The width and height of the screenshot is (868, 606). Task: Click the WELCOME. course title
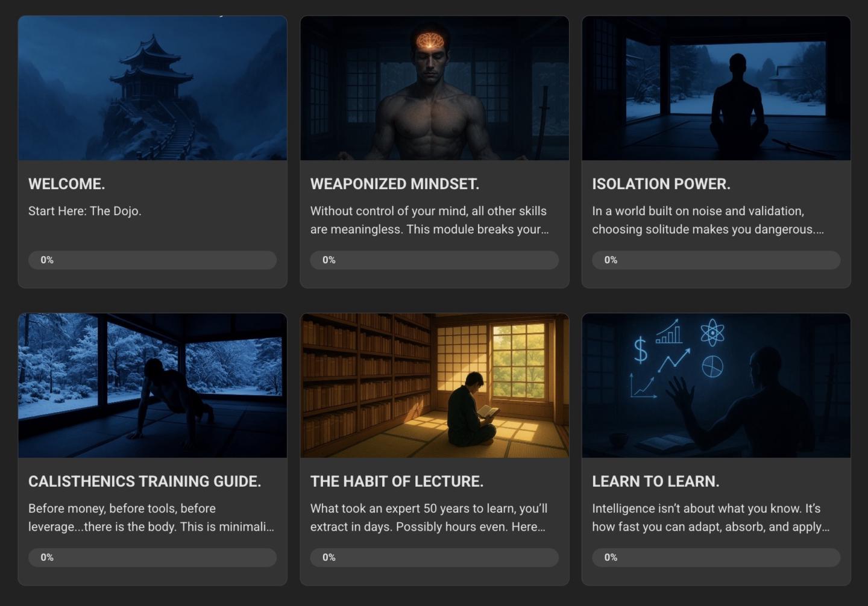point(67,184)
